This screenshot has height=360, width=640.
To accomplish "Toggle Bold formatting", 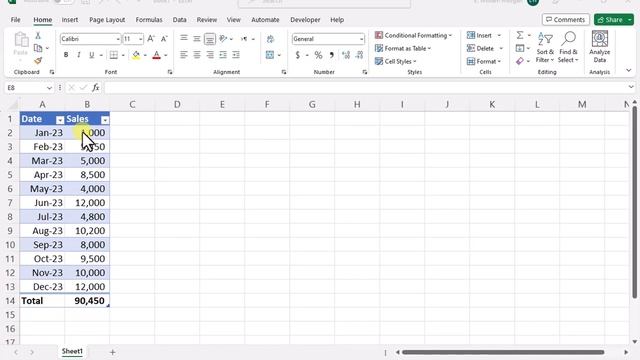I will [x=66, y=55].
